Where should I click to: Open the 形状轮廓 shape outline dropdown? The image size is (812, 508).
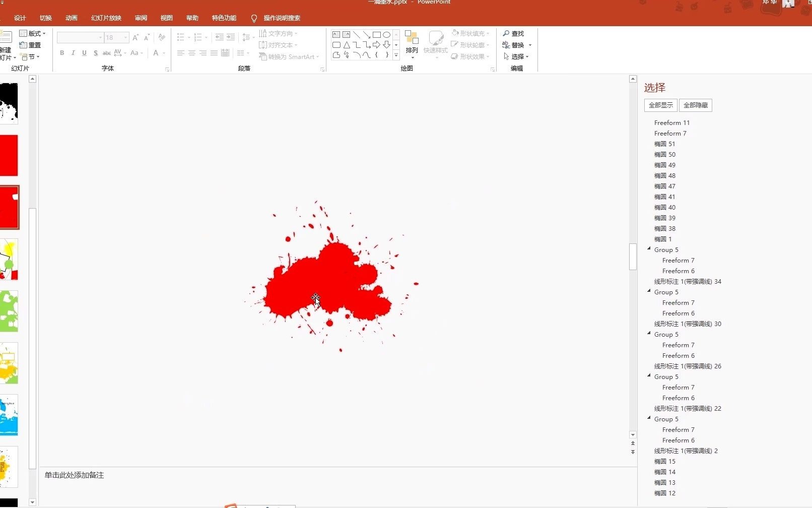(x=470, y=45)
